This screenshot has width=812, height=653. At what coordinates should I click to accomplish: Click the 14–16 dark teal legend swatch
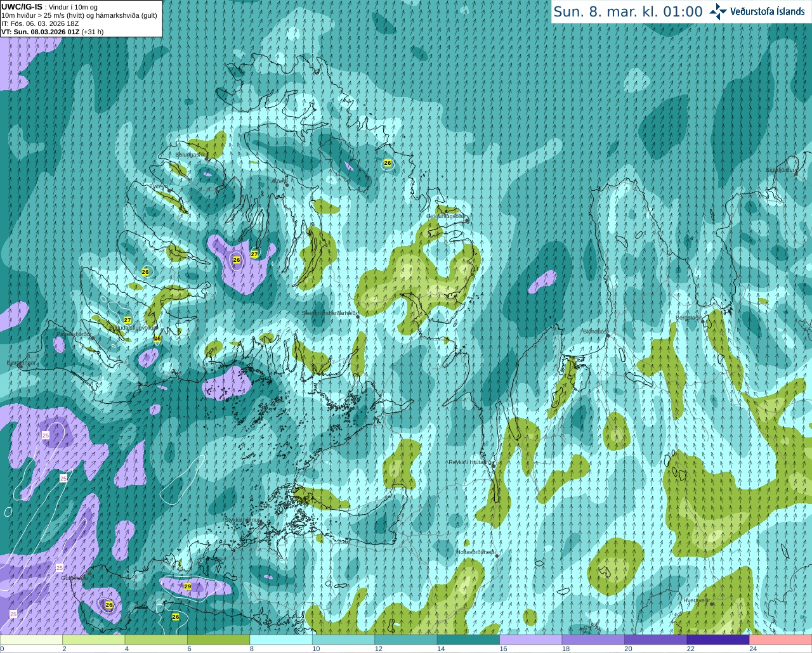(x=469, y=640)
